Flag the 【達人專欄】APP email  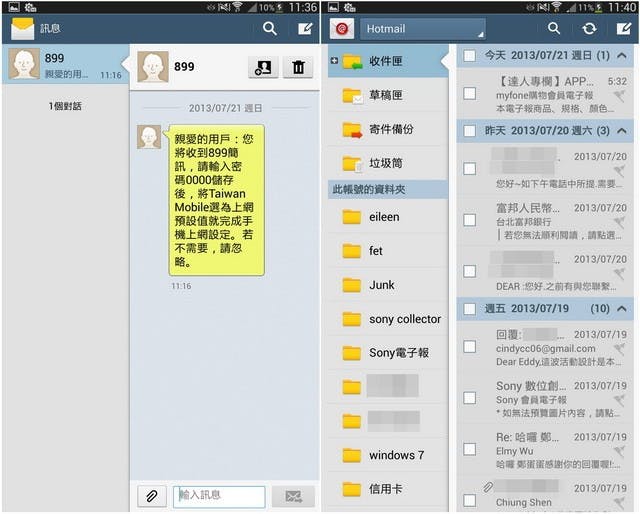tap(620, 96)
